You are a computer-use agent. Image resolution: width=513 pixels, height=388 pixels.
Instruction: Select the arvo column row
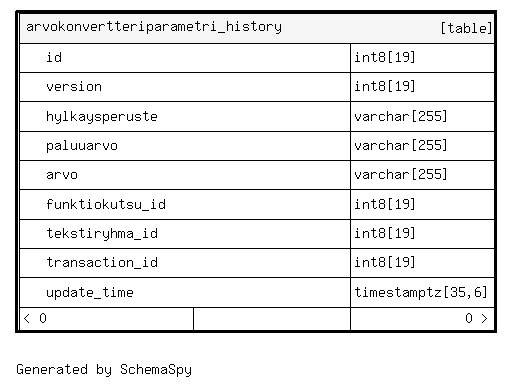[x=257, y=175]
